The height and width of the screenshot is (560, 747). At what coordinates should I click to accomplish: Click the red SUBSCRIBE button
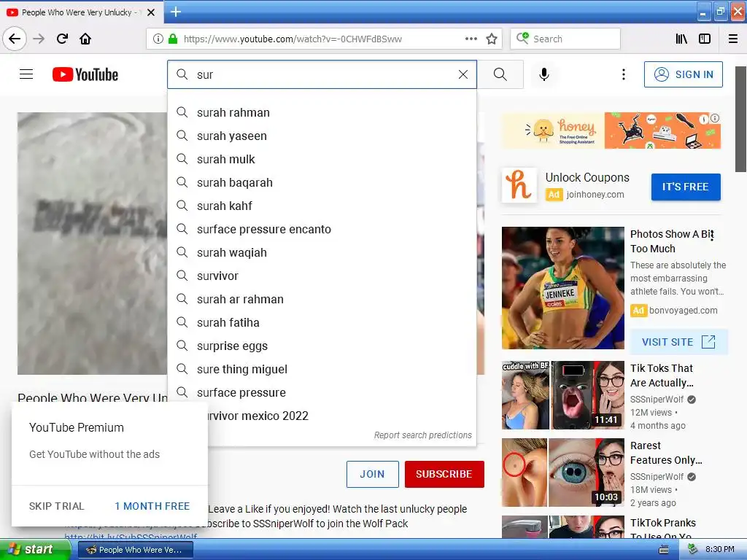click(x=444, y=474)
